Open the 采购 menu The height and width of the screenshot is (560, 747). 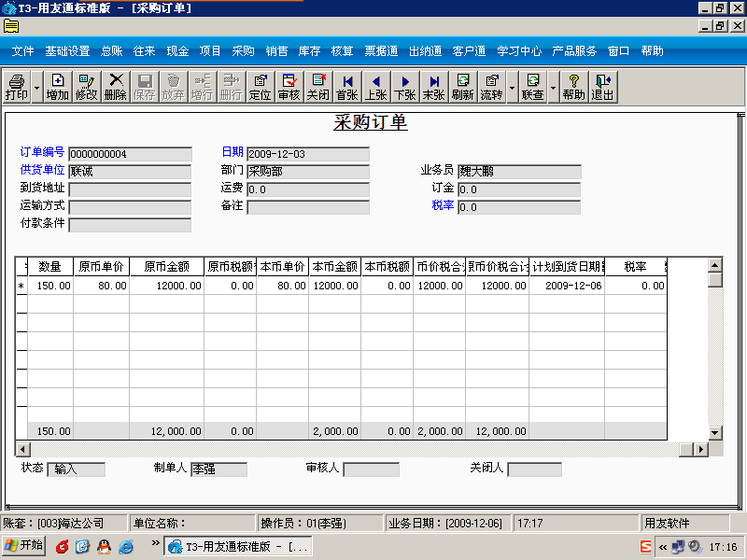[x=244, y=51]
